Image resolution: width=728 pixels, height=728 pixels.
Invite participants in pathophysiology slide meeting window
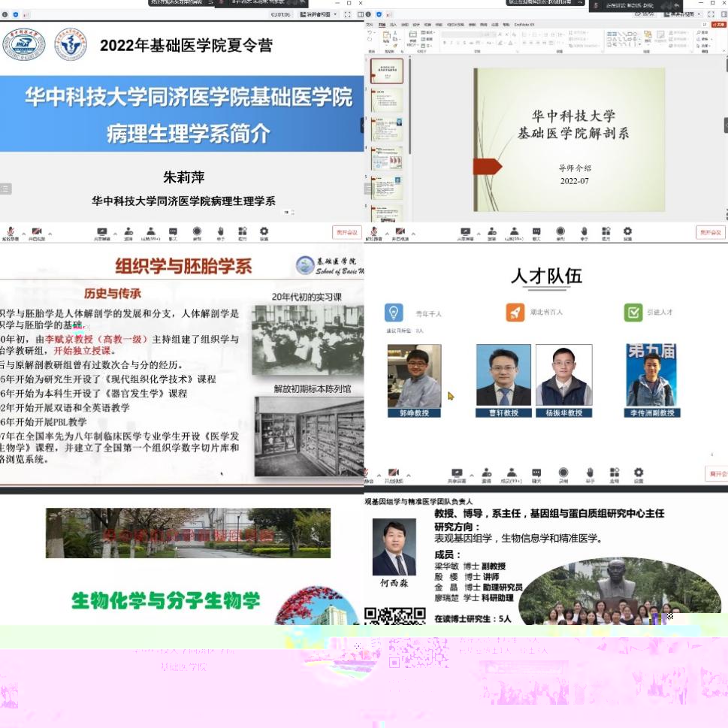(128, 234)
